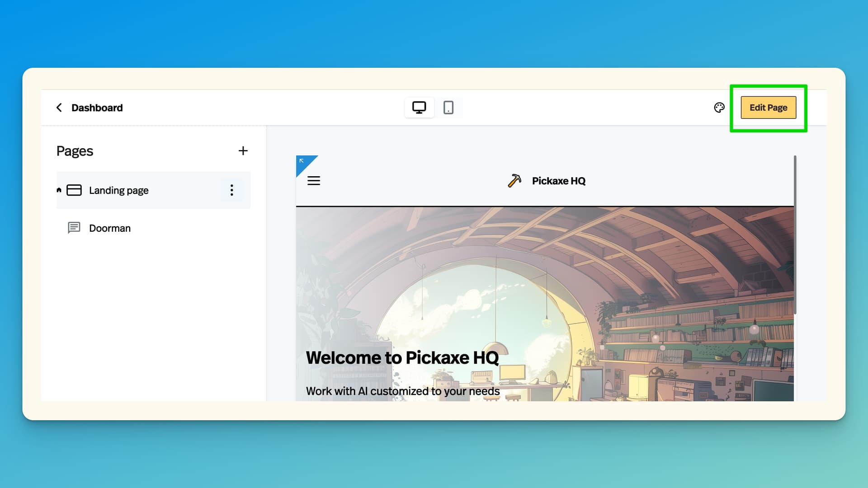Image resolution: width=868 pixels, height=488 pixels.
Task: Click the Welcome to Pickaxe HQ heading
Action: click(402, 358)
